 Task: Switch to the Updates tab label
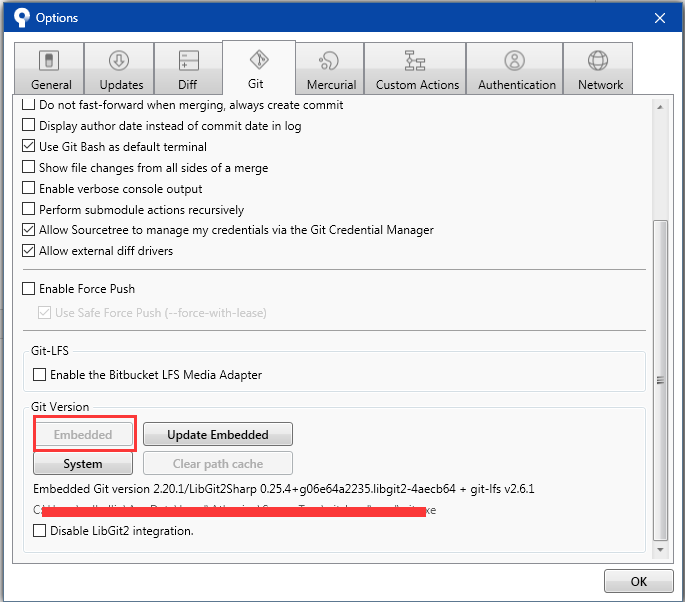click(x=121, y=84)
